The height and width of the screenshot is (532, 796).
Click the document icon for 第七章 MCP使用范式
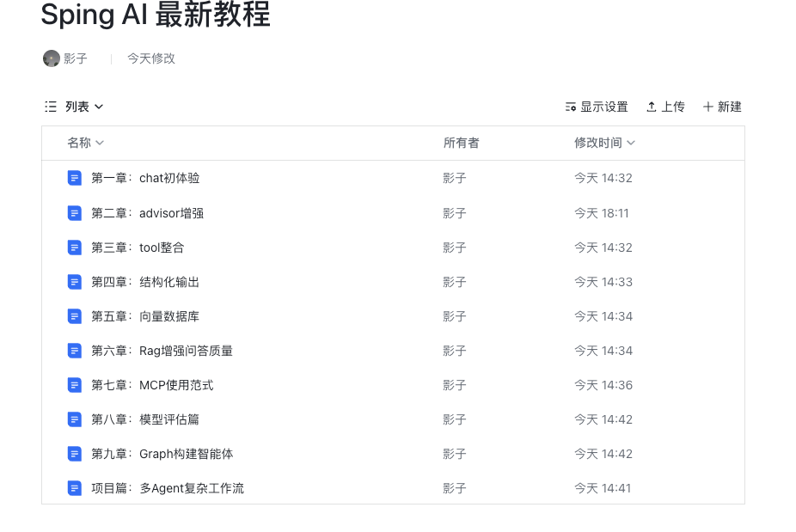click(75, 385)
